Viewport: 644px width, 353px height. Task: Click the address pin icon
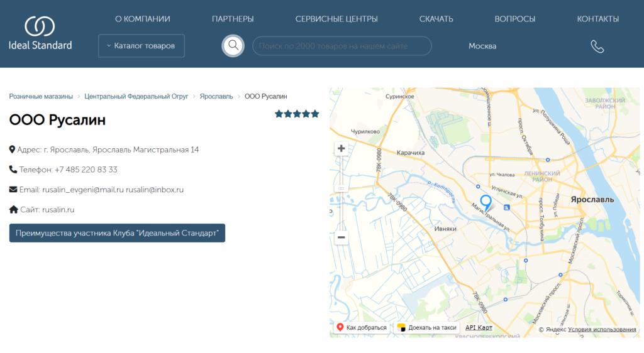click(x=13, y=149)
